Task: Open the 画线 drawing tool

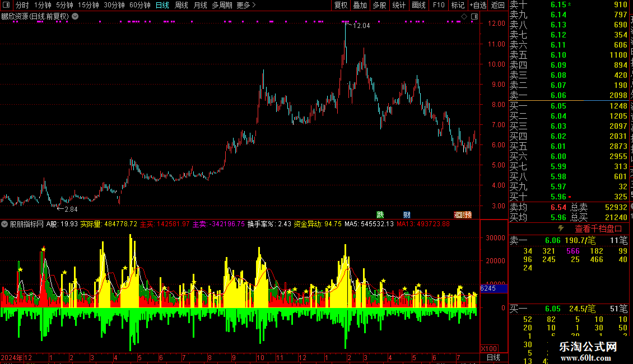Action: point(418,5)
